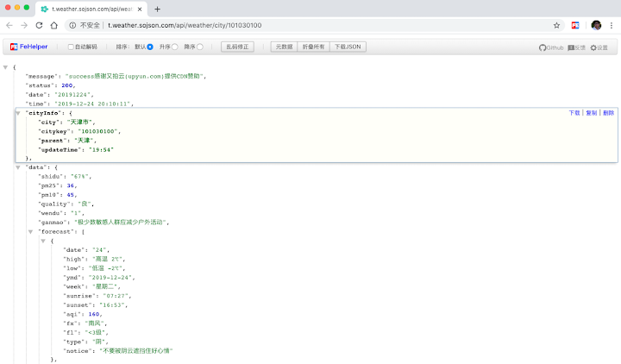Click the date value "20191224"
This screenshot has height=364, width=621.
[x=72, y=95]
